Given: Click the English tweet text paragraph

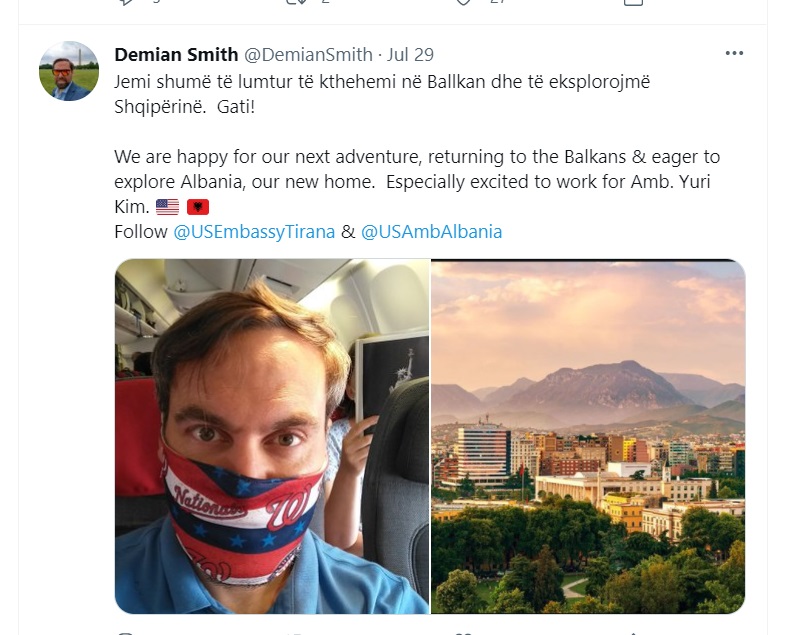Looking at the screenshot, I should coord(417,182).
